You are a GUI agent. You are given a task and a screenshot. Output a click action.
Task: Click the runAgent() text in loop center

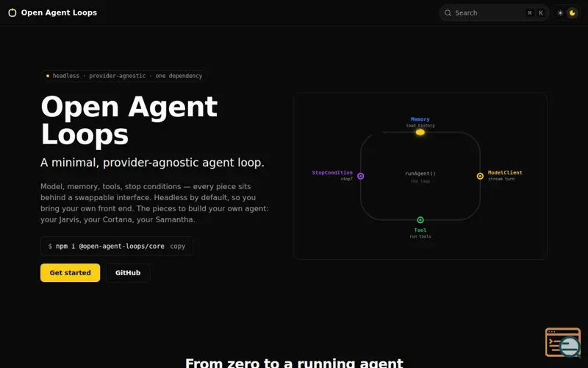pyautogui.click(x=420, y=174)
